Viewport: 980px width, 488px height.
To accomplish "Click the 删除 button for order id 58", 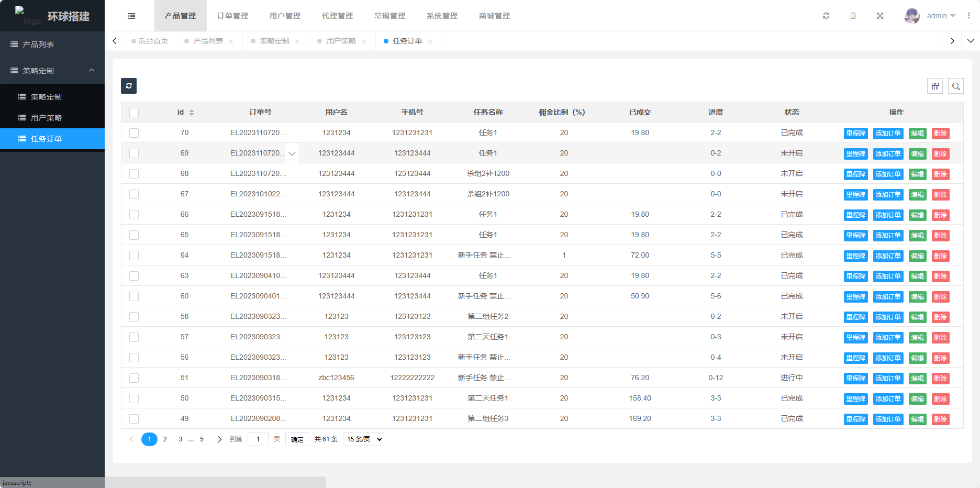I will pos(941,317).
